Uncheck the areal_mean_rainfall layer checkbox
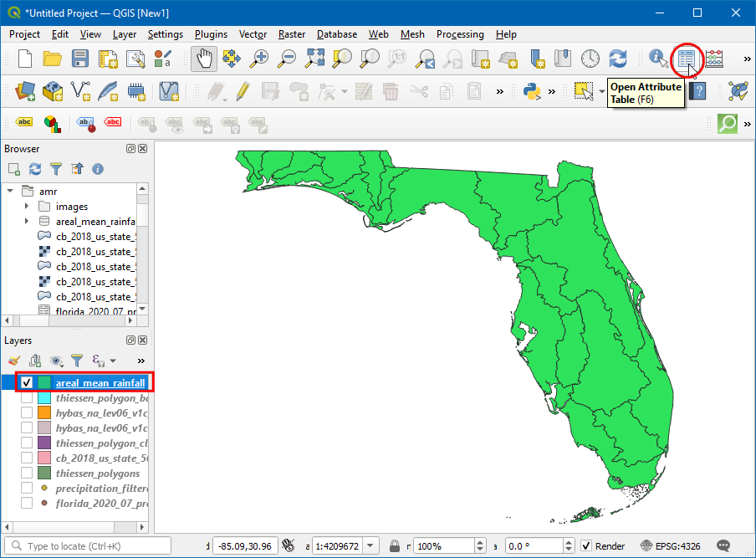756x558 pixels. (27, 382)
